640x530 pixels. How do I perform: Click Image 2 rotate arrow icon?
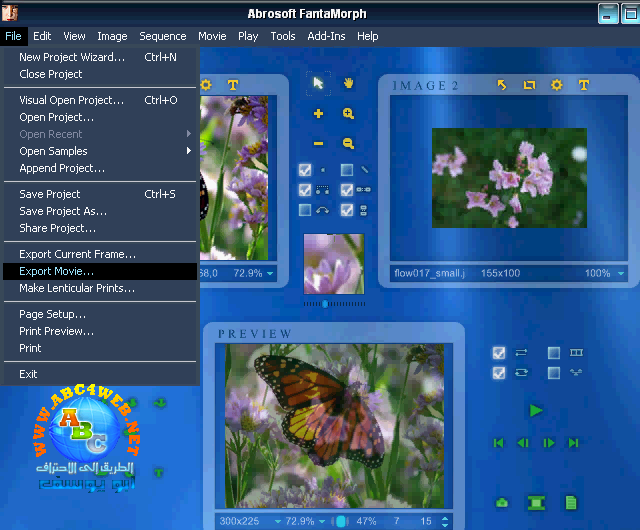tap(502, 85)
